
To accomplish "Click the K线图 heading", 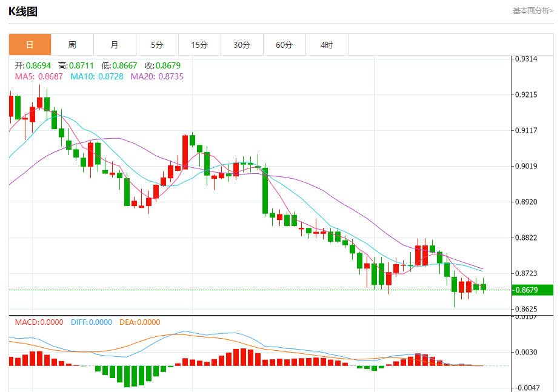I will tap(23, 12).
